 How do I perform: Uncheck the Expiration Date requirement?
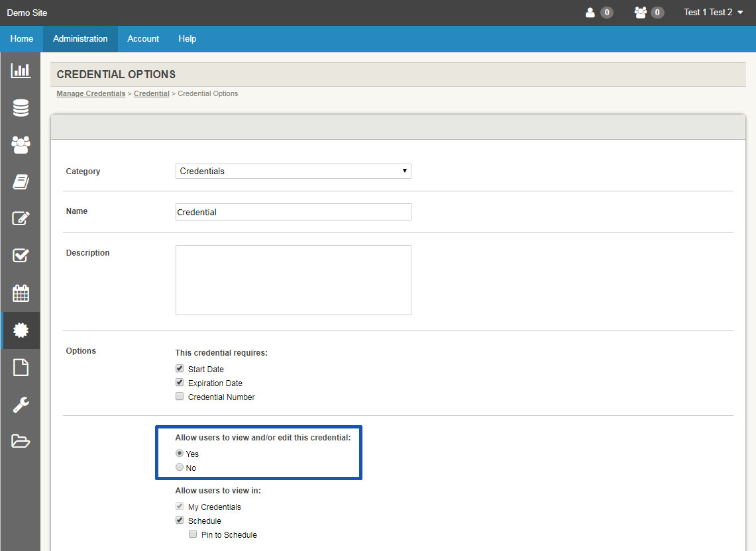180,382
